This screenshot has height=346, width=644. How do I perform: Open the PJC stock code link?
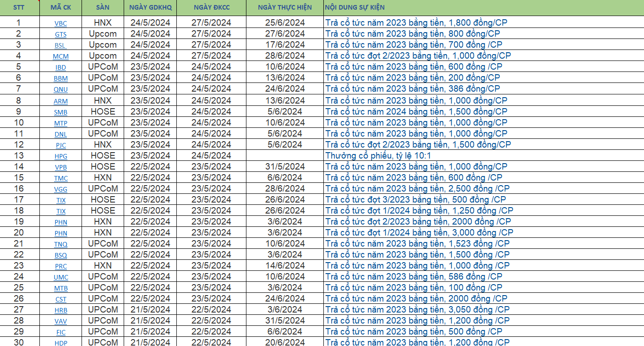click(60, 145)
